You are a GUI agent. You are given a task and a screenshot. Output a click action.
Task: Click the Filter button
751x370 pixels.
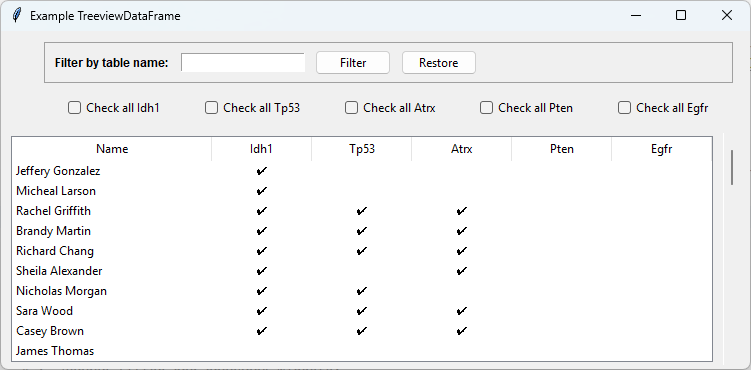coord(353,63)
